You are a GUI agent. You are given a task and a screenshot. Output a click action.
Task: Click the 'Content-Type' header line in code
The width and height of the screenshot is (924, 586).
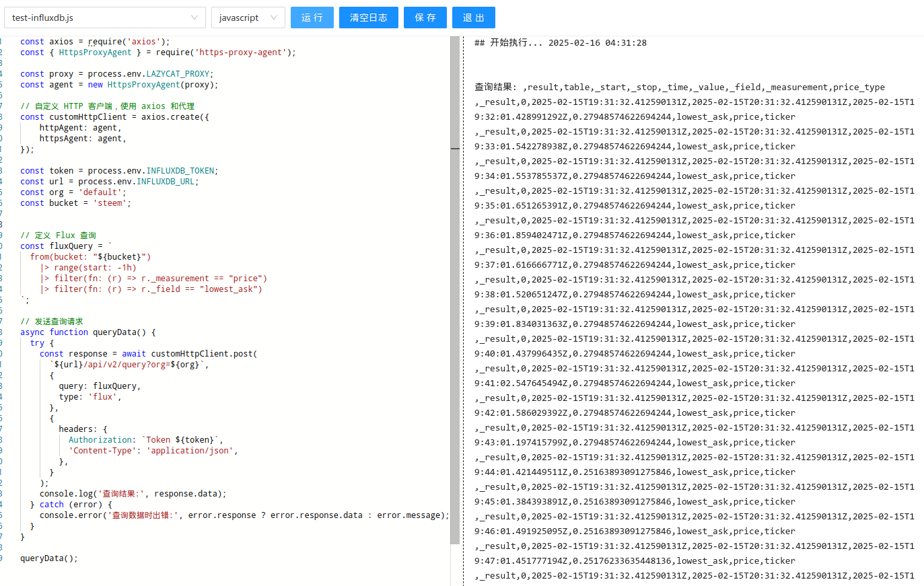click(x=153, y=451)
